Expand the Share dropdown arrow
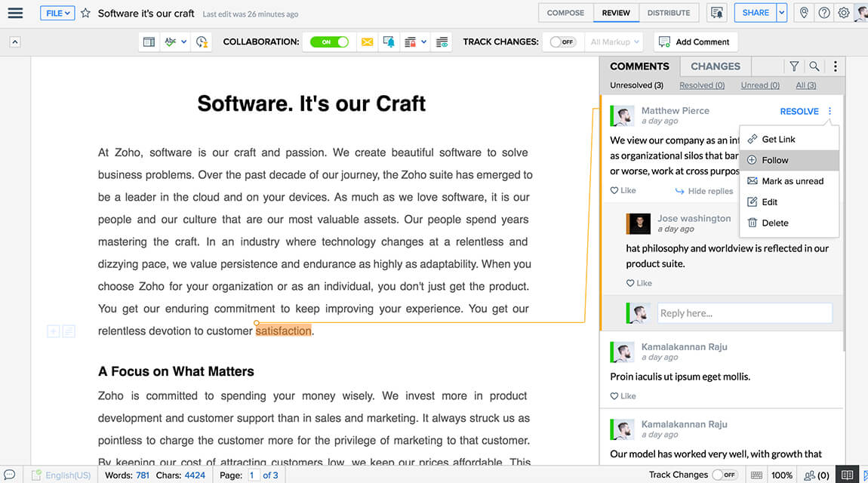The width and height of the screenshot is (868, 483). [781, 13]
